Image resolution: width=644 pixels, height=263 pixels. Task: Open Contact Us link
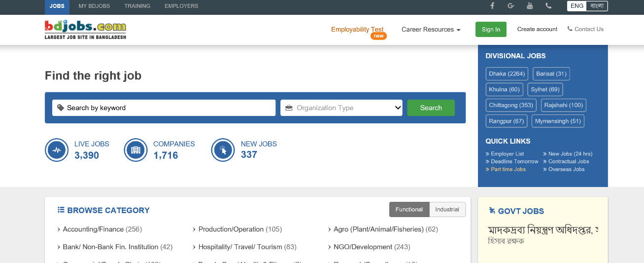click(585, 29)
